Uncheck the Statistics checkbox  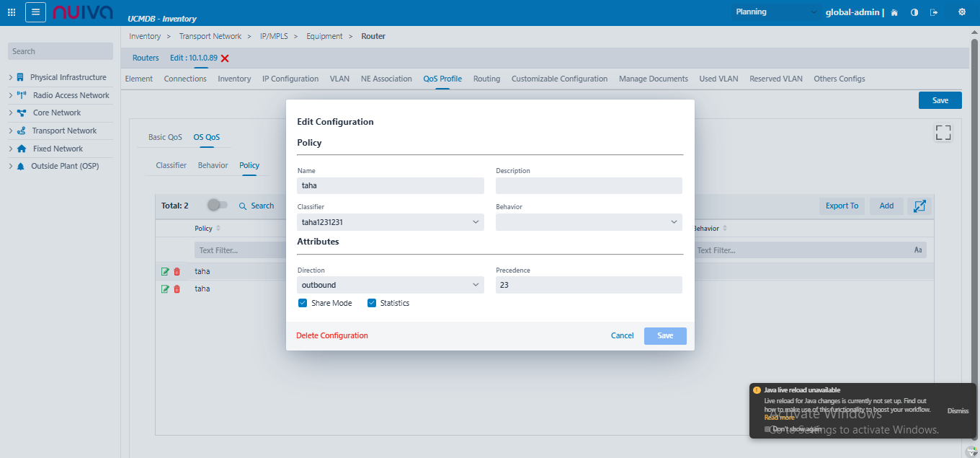click(x=372, y=303)
